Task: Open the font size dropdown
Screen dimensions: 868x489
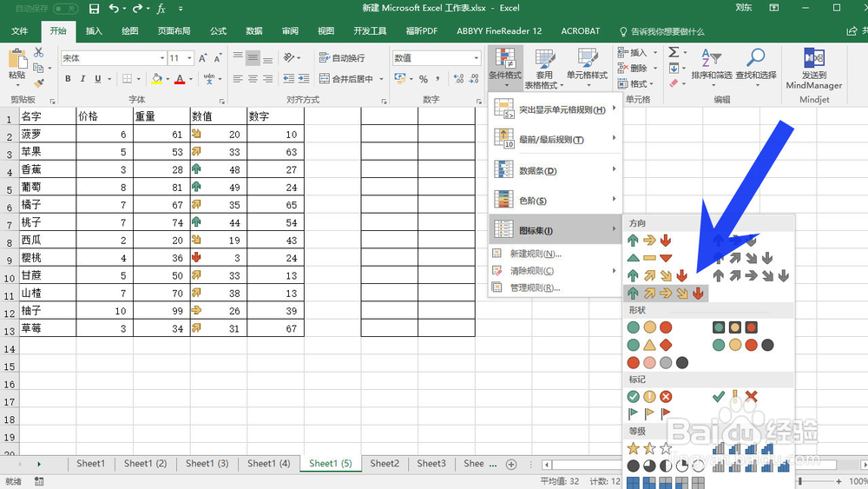Action: 189,58
